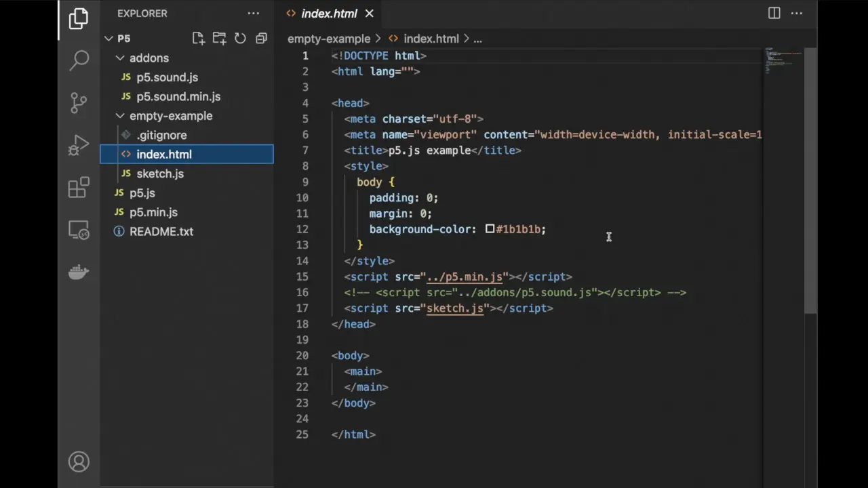
Task: Open Explorer views and more actions menu
Action: [254, 14]
